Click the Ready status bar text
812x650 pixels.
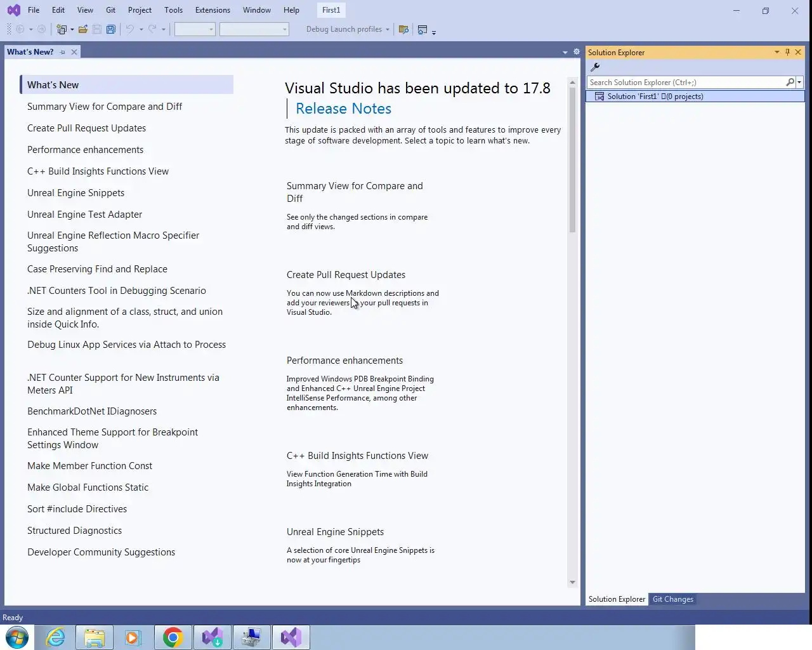click(x=13, y=618)
